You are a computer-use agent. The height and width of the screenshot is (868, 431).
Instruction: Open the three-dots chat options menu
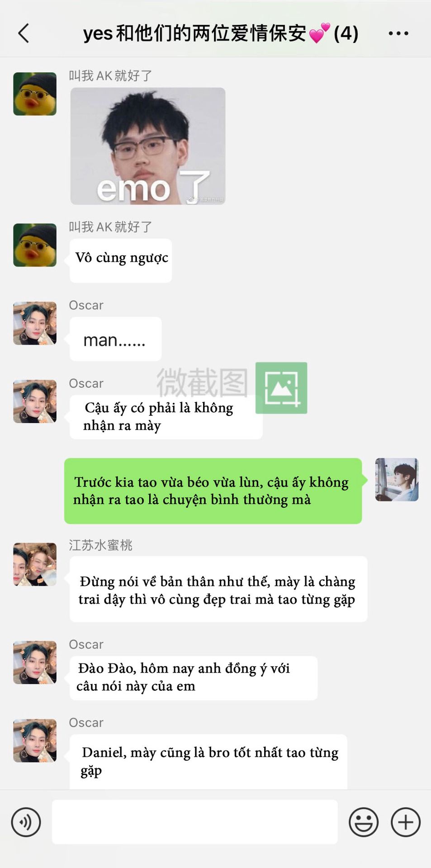click(398, 33)
